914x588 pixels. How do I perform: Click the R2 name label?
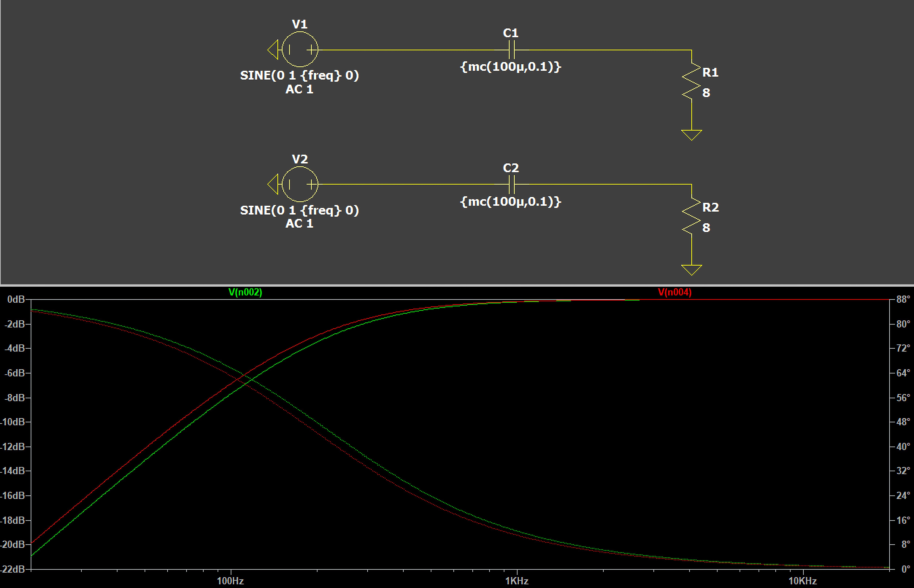point(711,207)
